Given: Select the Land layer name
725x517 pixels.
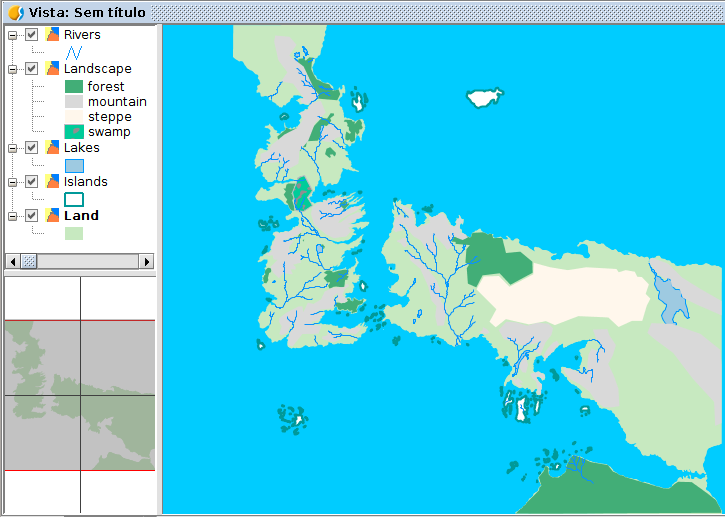Looking at the screenshot, I should click(x=81, y=215).
